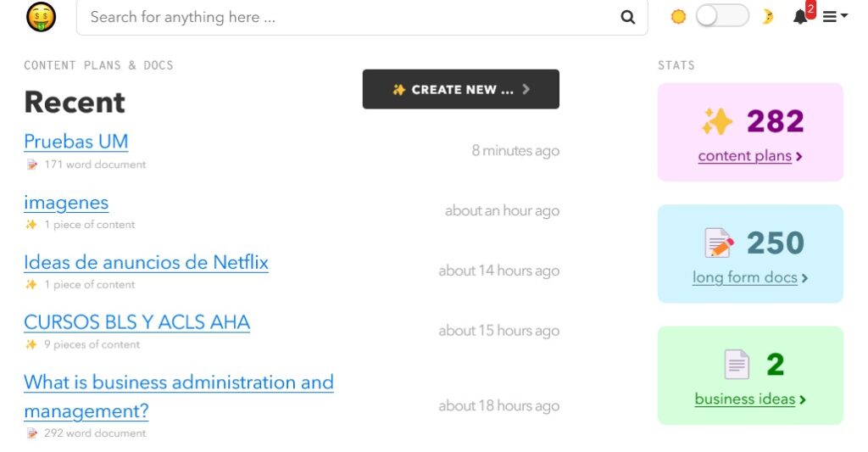Click sparkle icon under CURSOS BLS Y ACLS AHA

coord(31,344)
